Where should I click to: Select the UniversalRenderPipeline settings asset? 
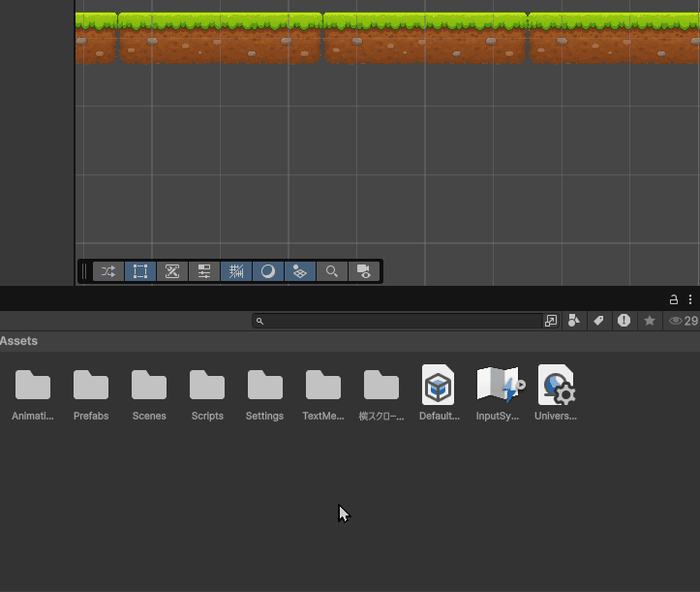556,393
